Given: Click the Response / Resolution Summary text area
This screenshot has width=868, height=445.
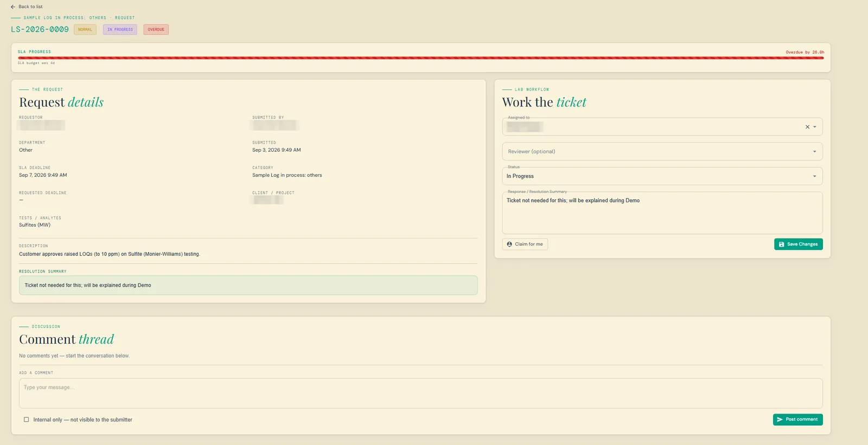Looking at the screenshot, I should pos(662,213).
